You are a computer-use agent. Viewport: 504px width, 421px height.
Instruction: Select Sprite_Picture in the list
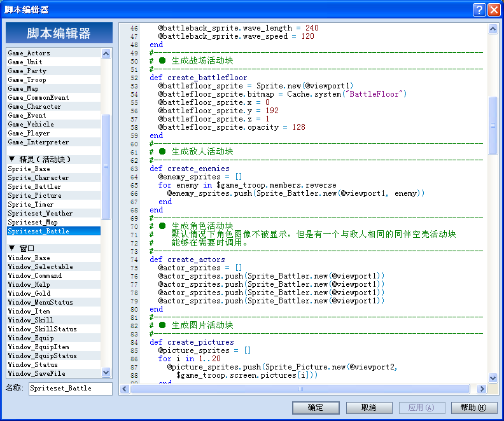53,196
